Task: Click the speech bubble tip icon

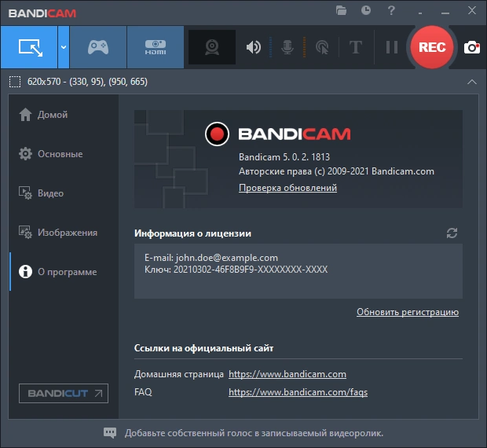Action: click(110, 433)
